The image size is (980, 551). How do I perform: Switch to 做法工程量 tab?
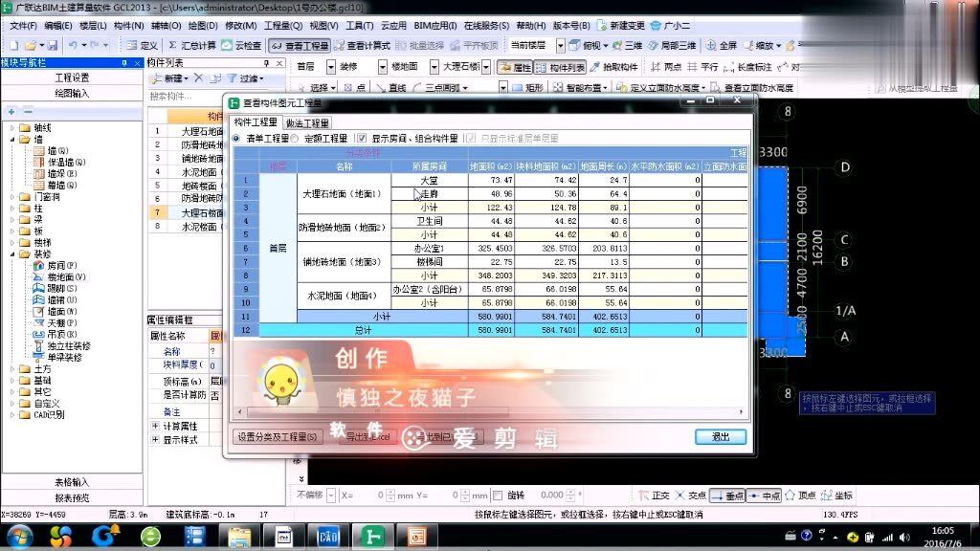click(307, 123)
